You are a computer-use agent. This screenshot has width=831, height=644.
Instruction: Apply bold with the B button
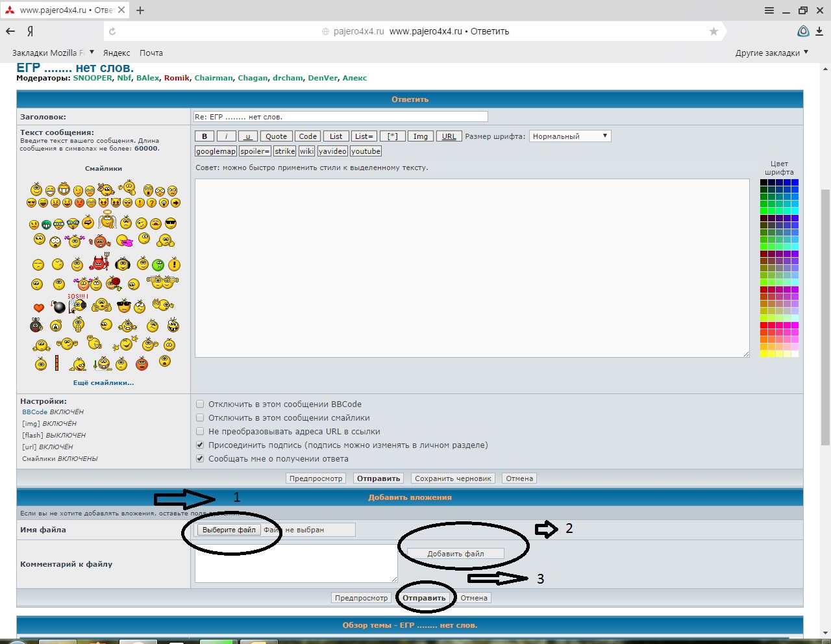point(205,136)
